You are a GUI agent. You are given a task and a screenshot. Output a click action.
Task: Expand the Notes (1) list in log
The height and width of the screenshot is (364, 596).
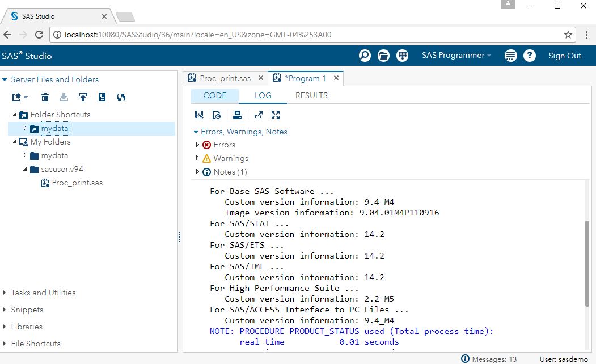pos(197,172)
